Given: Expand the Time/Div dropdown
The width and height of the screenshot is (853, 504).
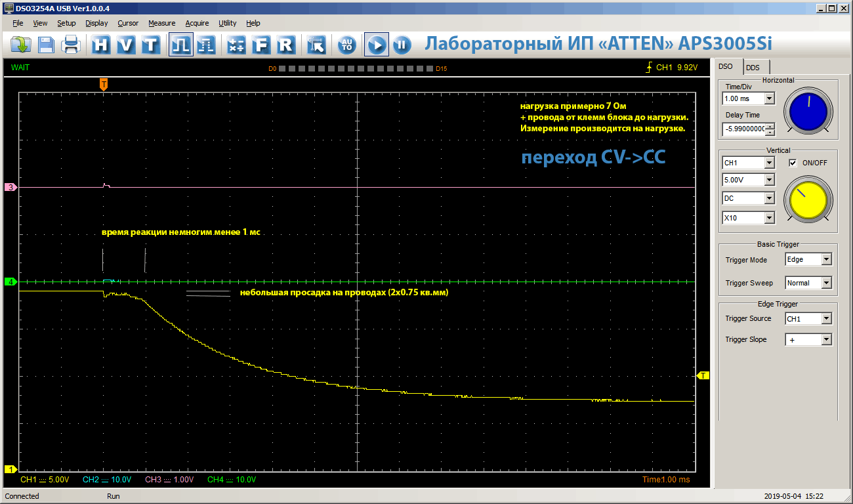Looking at the screenshot, I should (770, 98).
